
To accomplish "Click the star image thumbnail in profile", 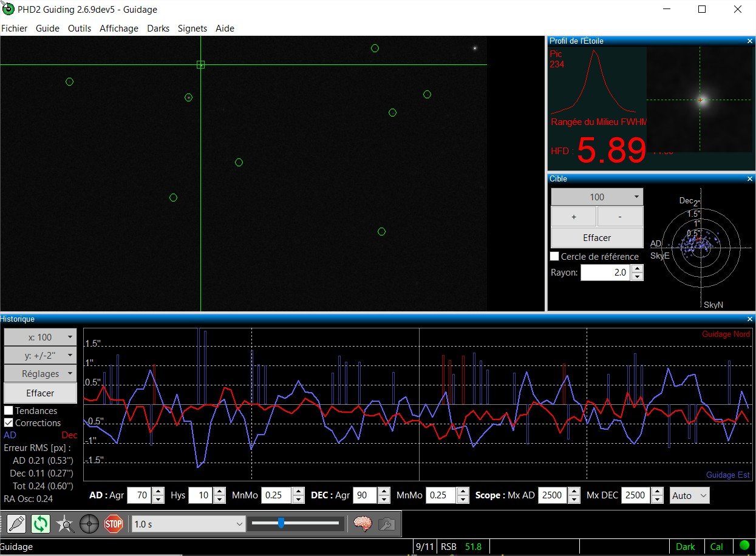I will pos(700,100).
